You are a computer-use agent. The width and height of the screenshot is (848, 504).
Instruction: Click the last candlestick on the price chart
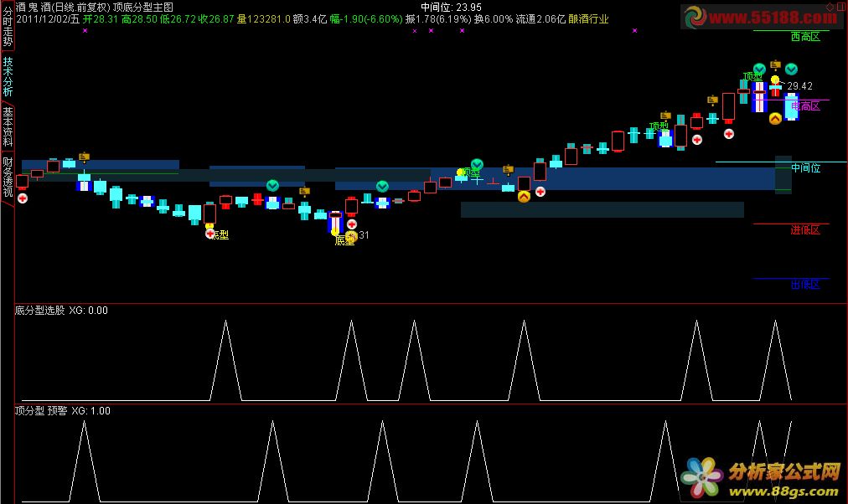pos(791,106)
